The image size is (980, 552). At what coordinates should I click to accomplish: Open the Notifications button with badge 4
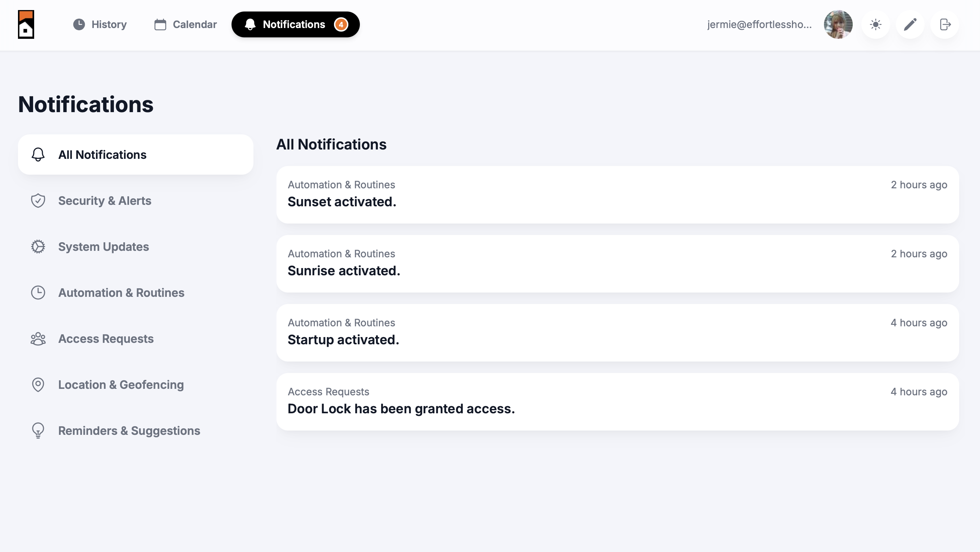pos(296,24)
